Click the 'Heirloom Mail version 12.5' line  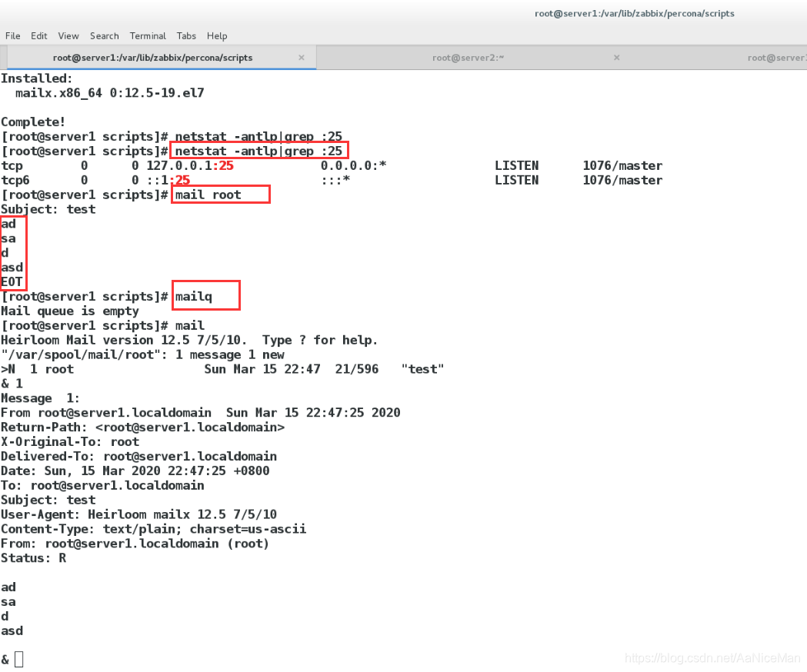coord(189,340)
